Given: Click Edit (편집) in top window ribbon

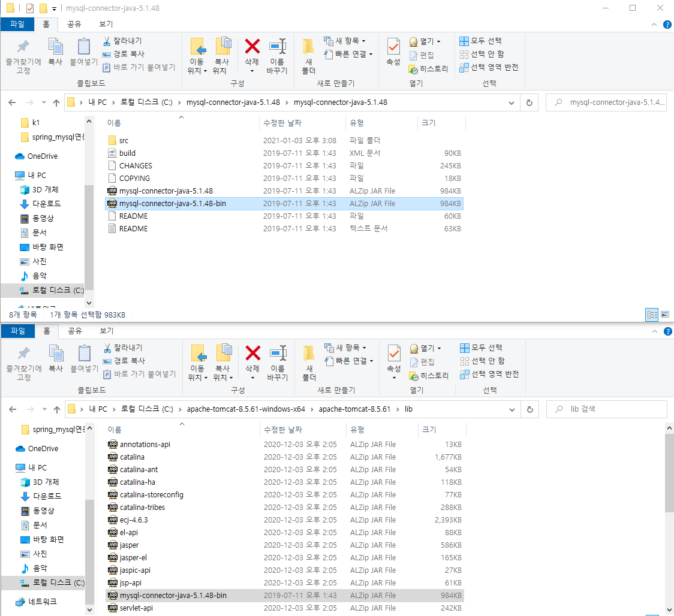Looking at the screenshot, I should coord(421,55).
